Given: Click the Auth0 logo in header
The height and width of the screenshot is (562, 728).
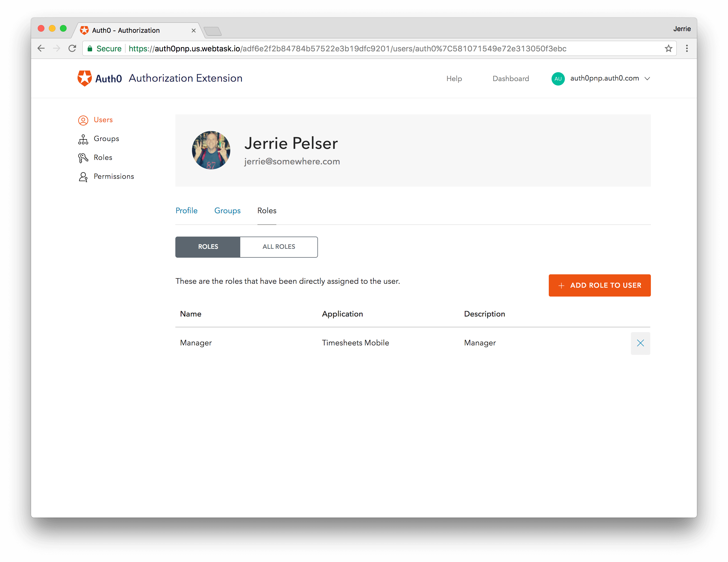Looking at the screenshot, I should click(x=85, y=77).
